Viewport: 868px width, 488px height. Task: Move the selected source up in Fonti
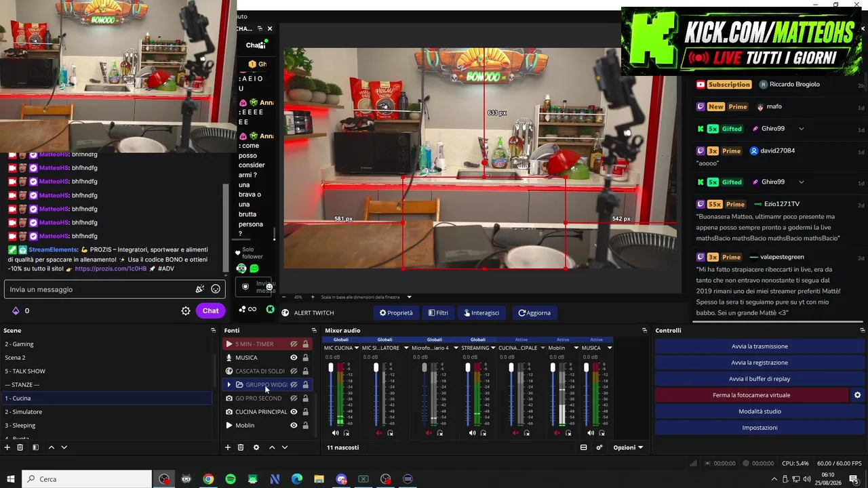pyautogui.click(x=272, y=447)
